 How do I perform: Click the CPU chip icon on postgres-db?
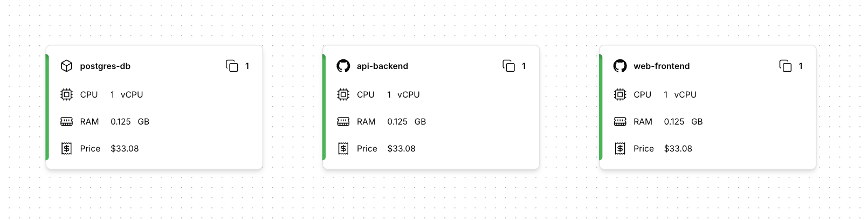(66, 94)
